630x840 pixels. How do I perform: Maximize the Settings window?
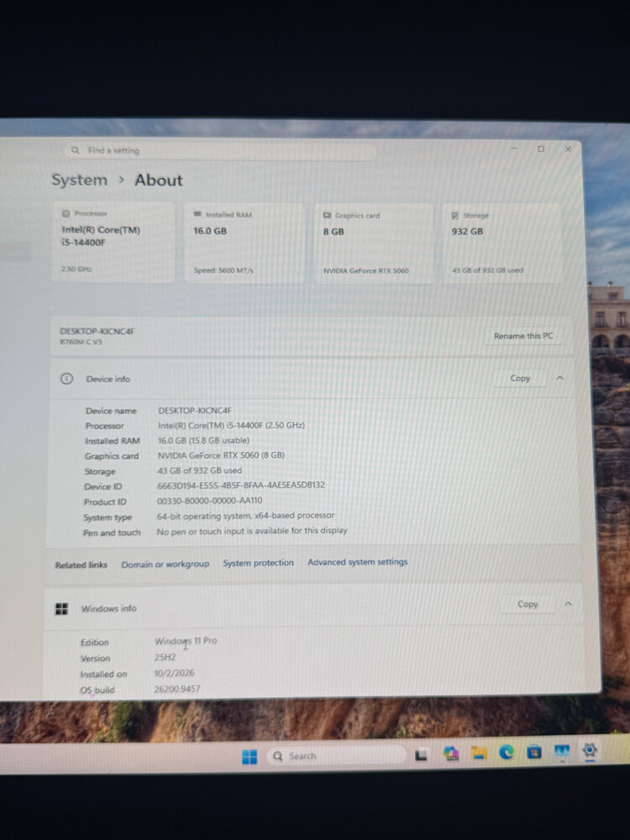540,149
